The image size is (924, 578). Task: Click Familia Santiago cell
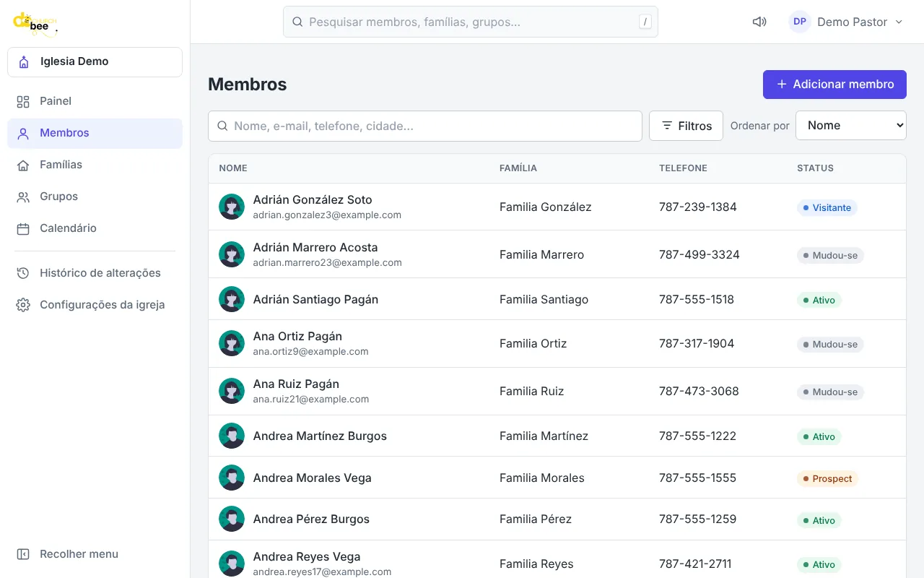click(544, 299)
